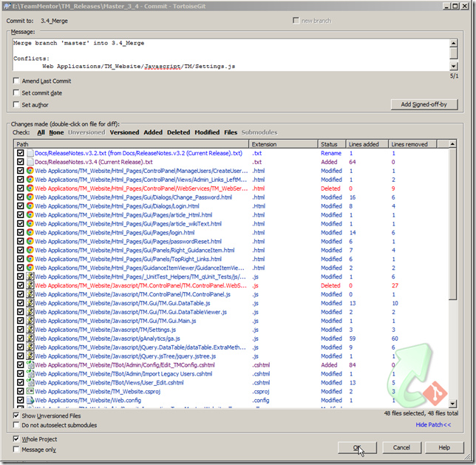Click the cshtml icon beside Edit_TMConfig.cshtml
The height and width of the screenshot is (465, 476).
(x=30, y=364)
